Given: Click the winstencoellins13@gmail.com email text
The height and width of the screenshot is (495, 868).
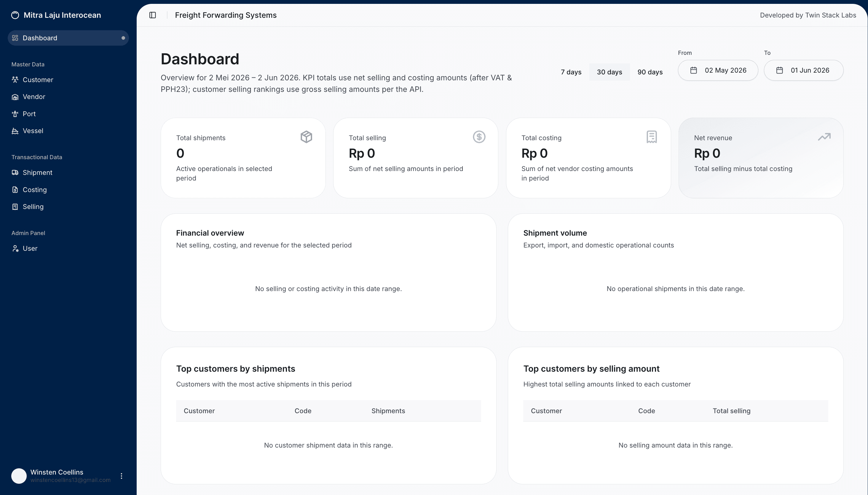Looking at the screenshot, I should [70, 480].
